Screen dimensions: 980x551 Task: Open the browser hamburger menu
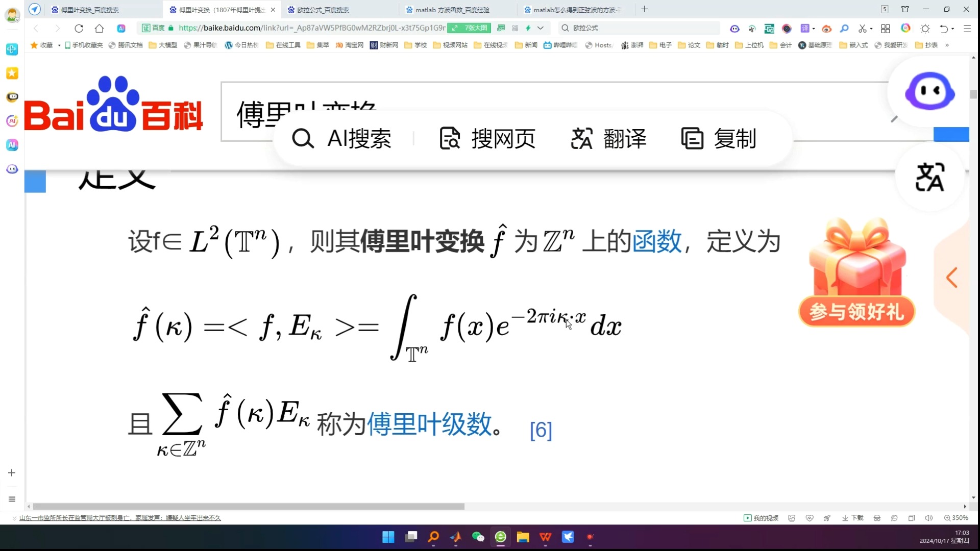point(967,28)
